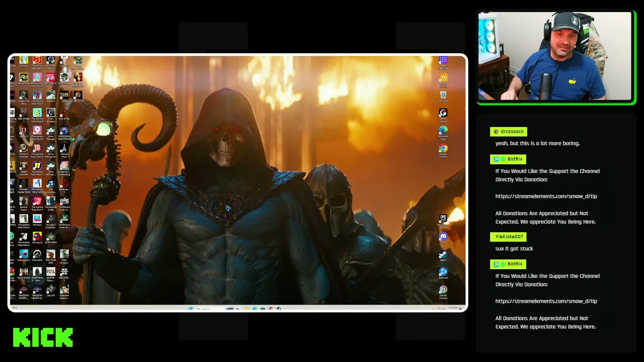Image resolution: width=644 pixels, height=362 pixels.
Task: Select the Recycle Bin icon
Action: pyautogui.click(x=443, y=97)
